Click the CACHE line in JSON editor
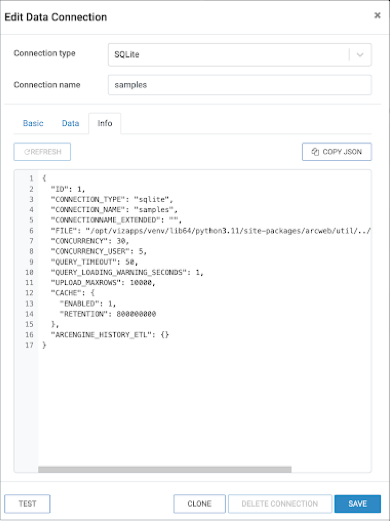The height and width of the screenshot is (521, 390). click(x=73, y=293)
